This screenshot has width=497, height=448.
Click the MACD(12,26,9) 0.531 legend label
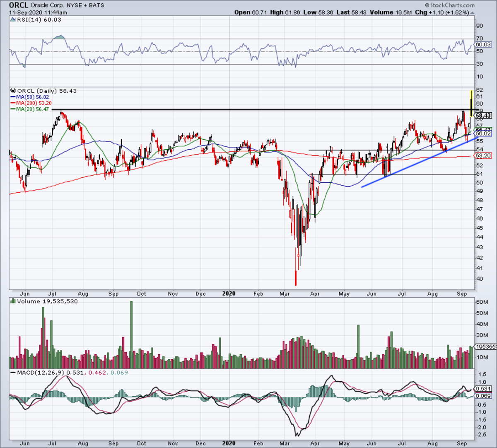(50, 373)
